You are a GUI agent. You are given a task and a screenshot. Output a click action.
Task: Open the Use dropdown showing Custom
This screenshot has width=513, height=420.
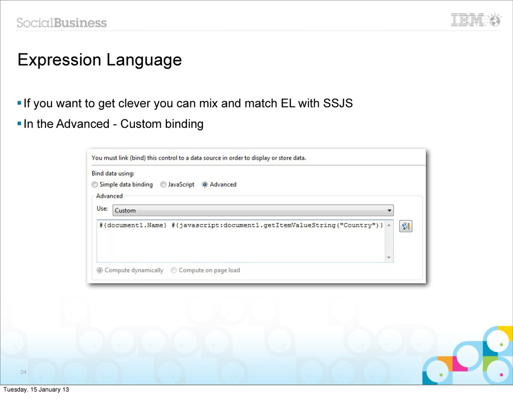[253, 211]
